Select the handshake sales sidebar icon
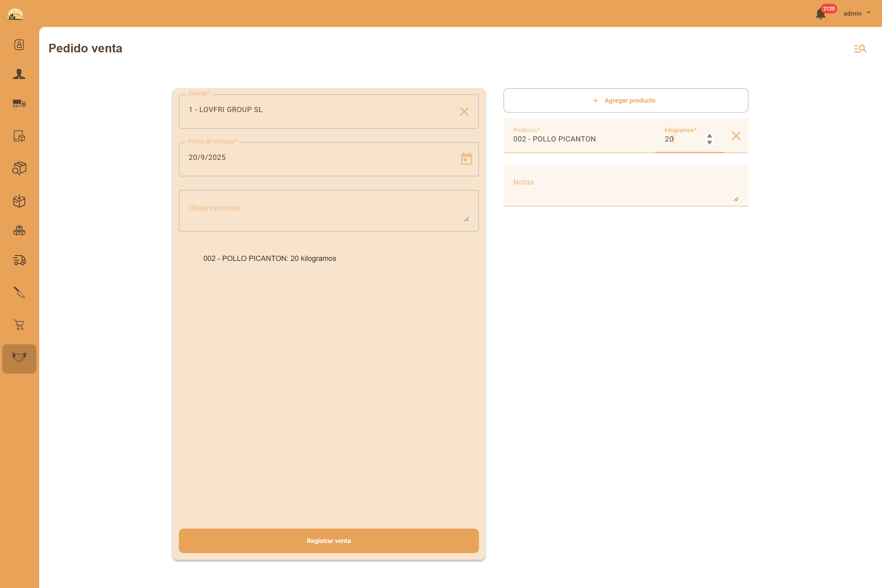This screenshot has width=882, height=588. 19,357
